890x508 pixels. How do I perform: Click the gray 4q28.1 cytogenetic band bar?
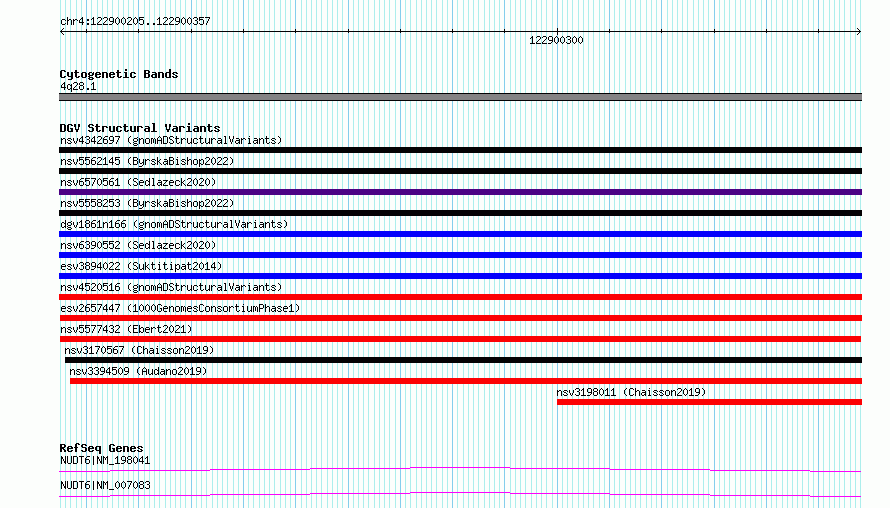(x=460, y=97)
